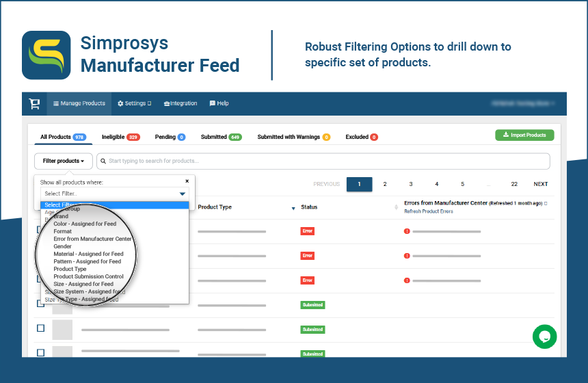Choose Product Submission Control option
Viewport: 588px width, 383px height.
point(88,276)
